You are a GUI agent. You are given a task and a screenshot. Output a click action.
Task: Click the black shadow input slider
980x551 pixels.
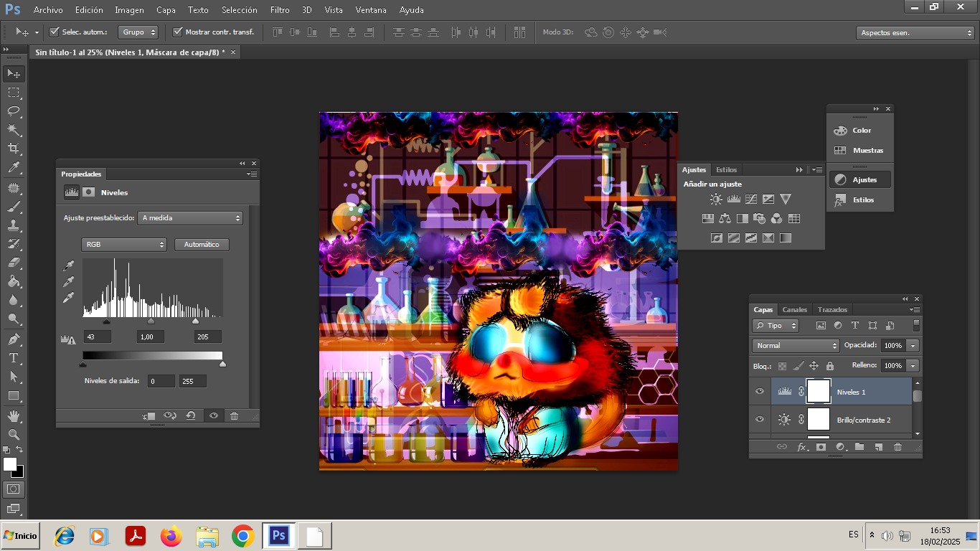(x=107, y=321)
